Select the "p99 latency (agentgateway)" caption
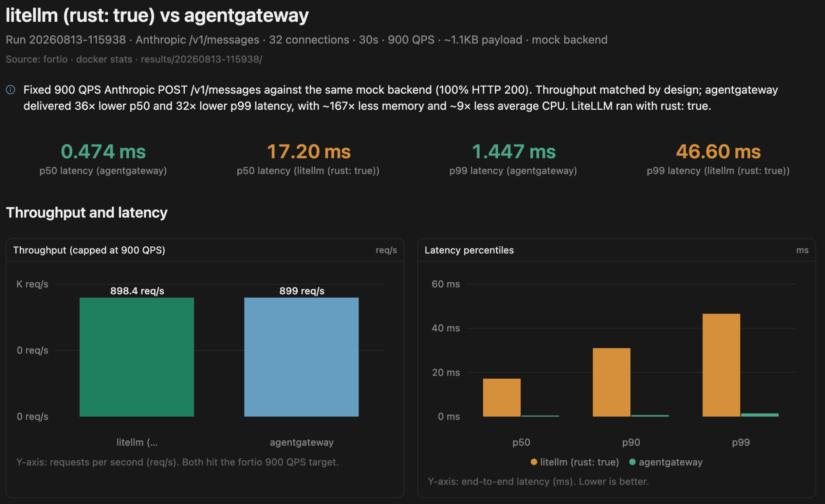 click(513, 171)
